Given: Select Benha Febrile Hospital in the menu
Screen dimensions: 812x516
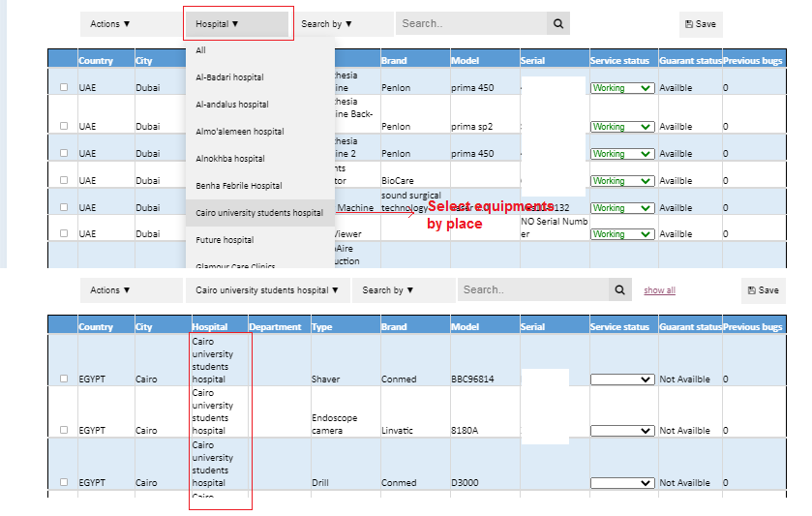Looking at the screenshot, I should coord(239,186).
